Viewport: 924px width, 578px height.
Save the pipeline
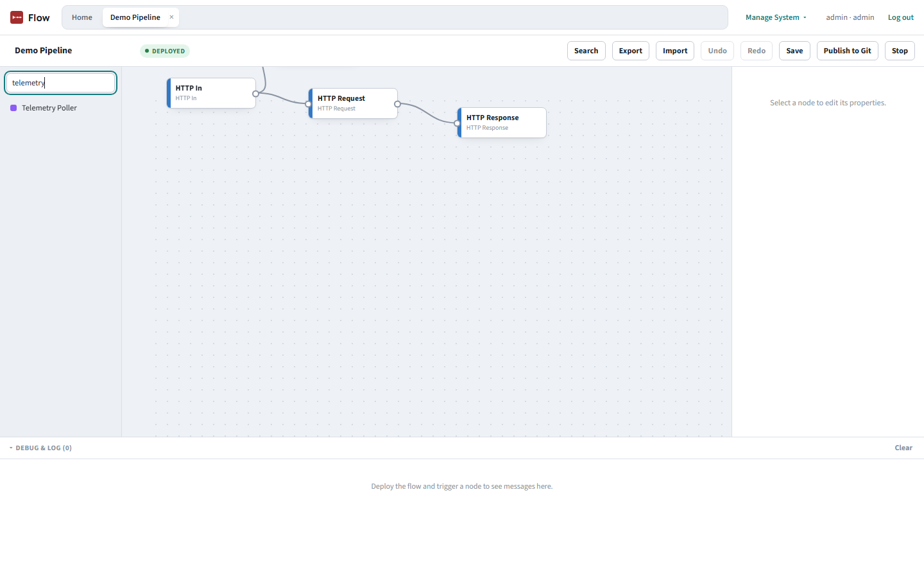click(794, 51)
